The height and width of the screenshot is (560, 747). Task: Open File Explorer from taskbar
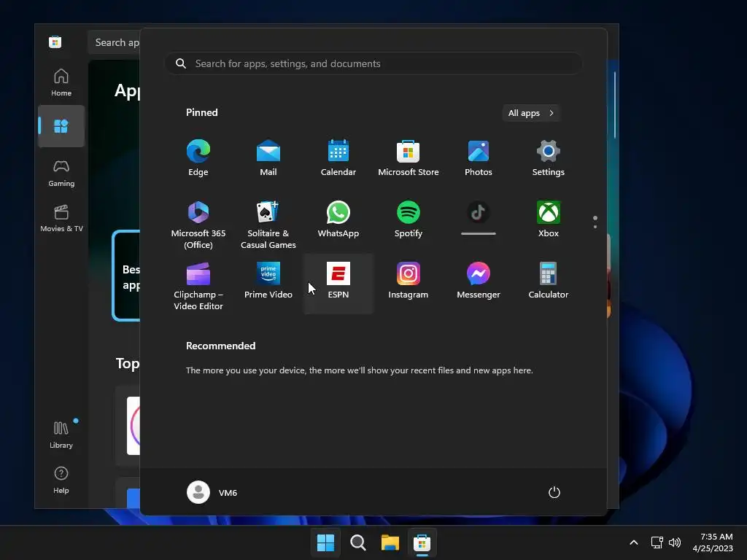pyautogui.click(x=390, y=542)
